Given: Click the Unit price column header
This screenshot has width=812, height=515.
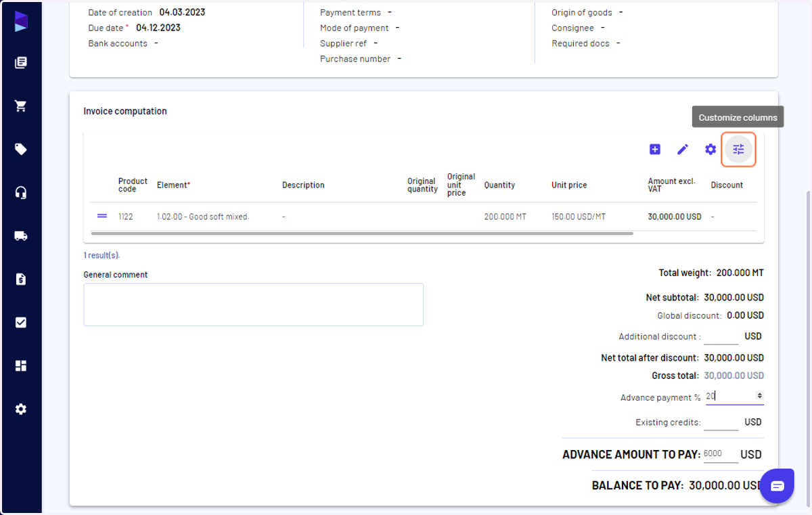Looking at the screenshot, I should coord(569,185).
